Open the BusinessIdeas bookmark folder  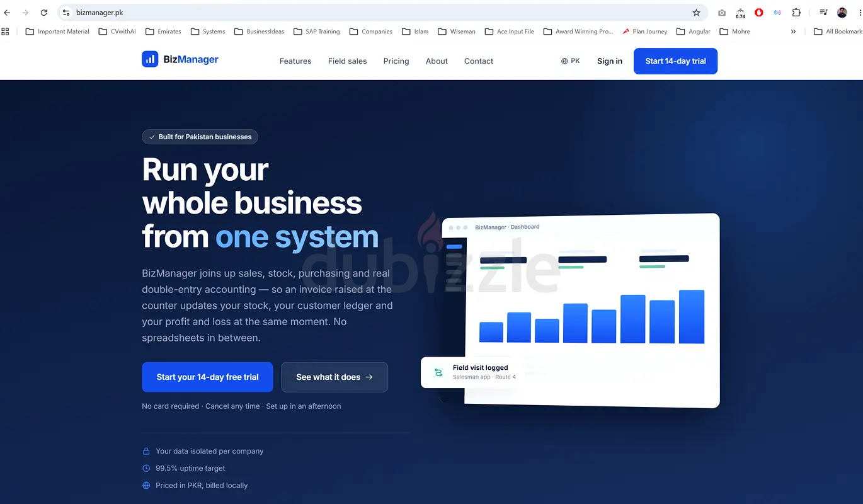259,31
